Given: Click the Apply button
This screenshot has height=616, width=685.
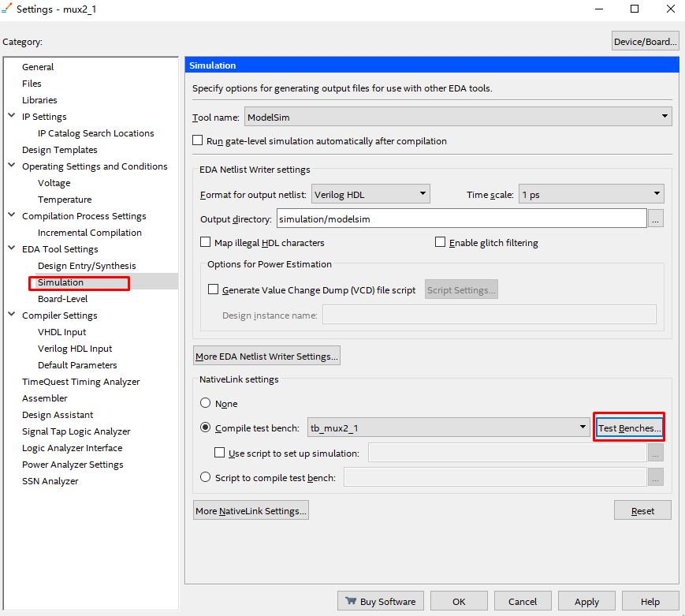Looking at the screenshot, I should coord(586,602).
